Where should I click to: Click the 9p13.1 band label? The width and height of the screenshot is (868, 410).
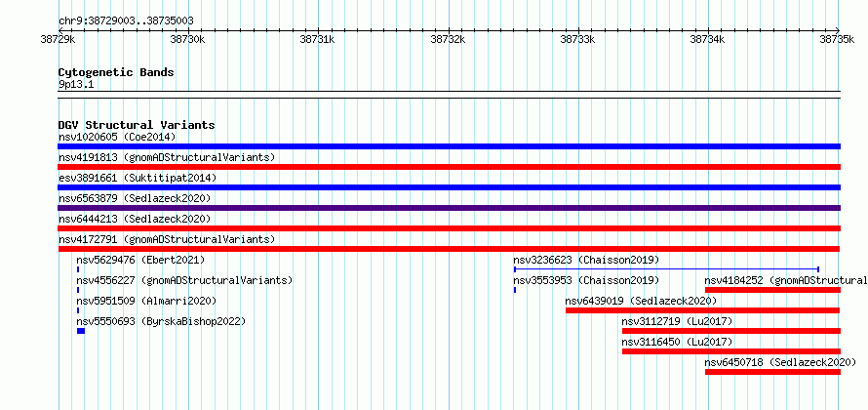tap(76, 85)
